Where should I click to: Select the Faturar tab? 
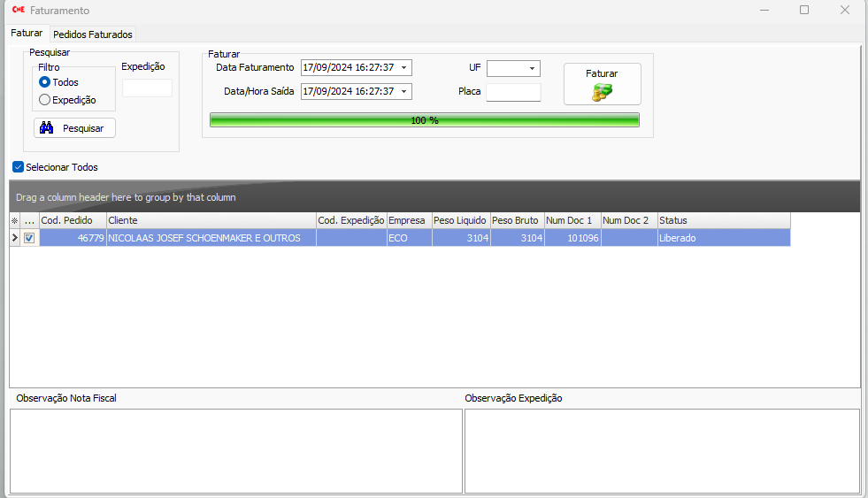(x=27, y=33)
